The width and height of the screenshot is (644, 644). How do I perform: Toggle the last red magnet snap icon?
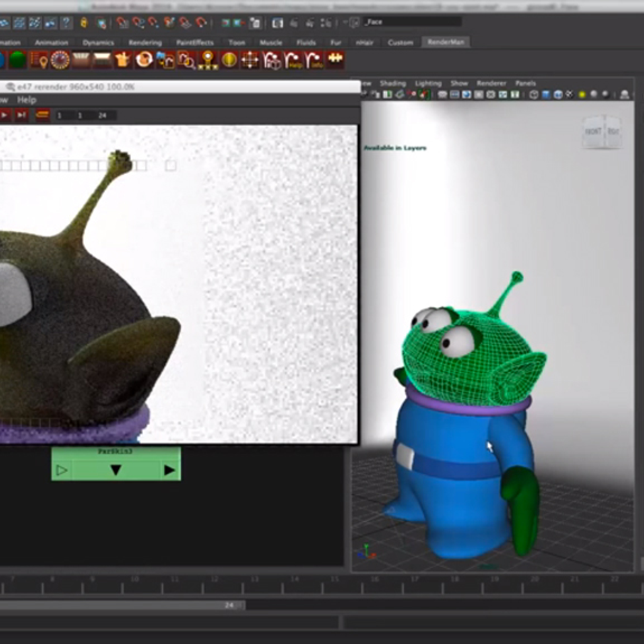pos(201,23)
